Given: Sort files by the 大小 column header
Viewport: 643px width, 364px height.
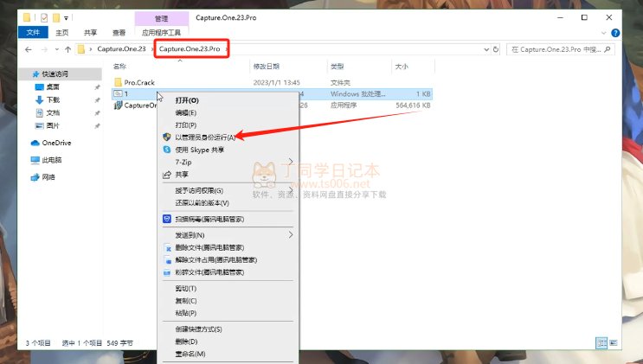Looking at the screenshot, I should point(402,66).
